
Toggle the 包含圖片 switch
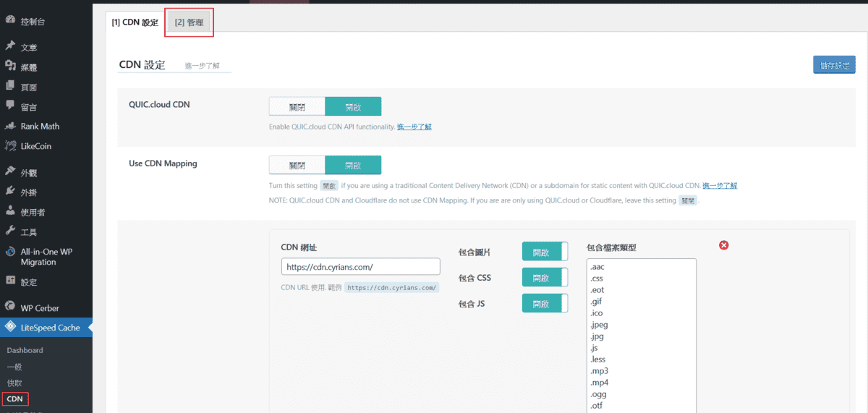545,252
